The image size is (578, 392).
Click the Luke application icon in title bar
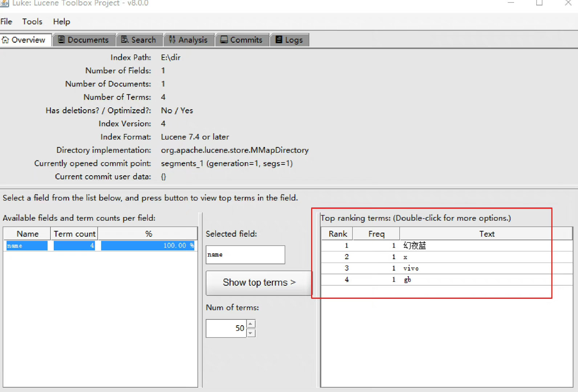(x=4, y=3)
